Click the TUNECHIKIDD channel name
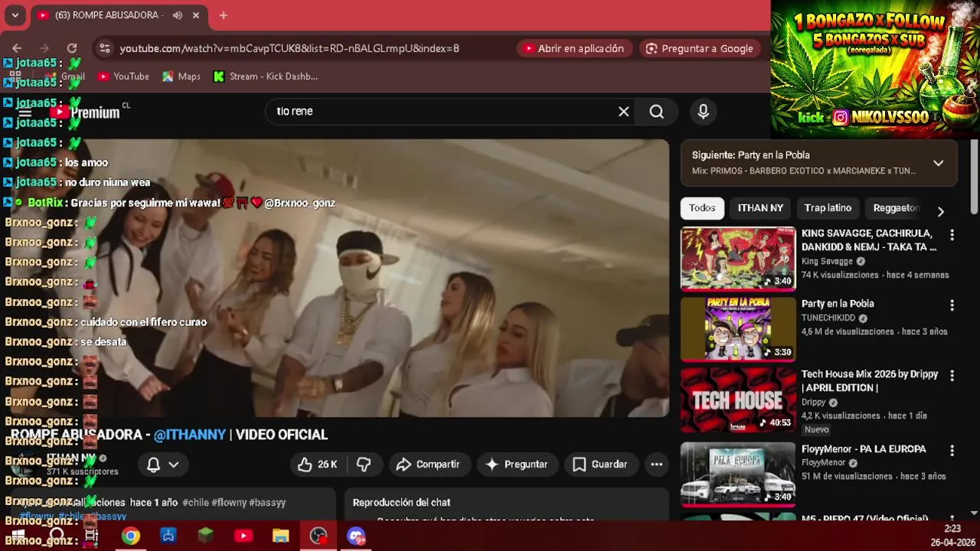980x551 pixels. point(828,318)
